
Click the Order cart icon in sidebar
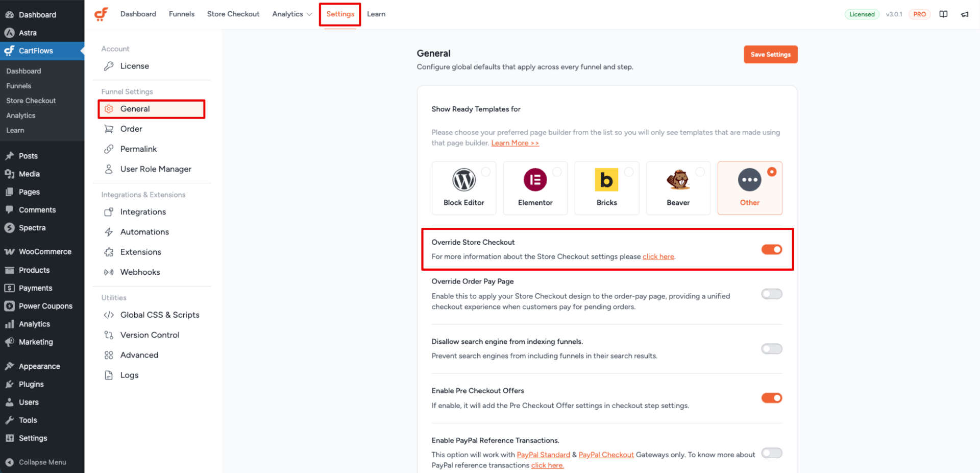point(109,129)
